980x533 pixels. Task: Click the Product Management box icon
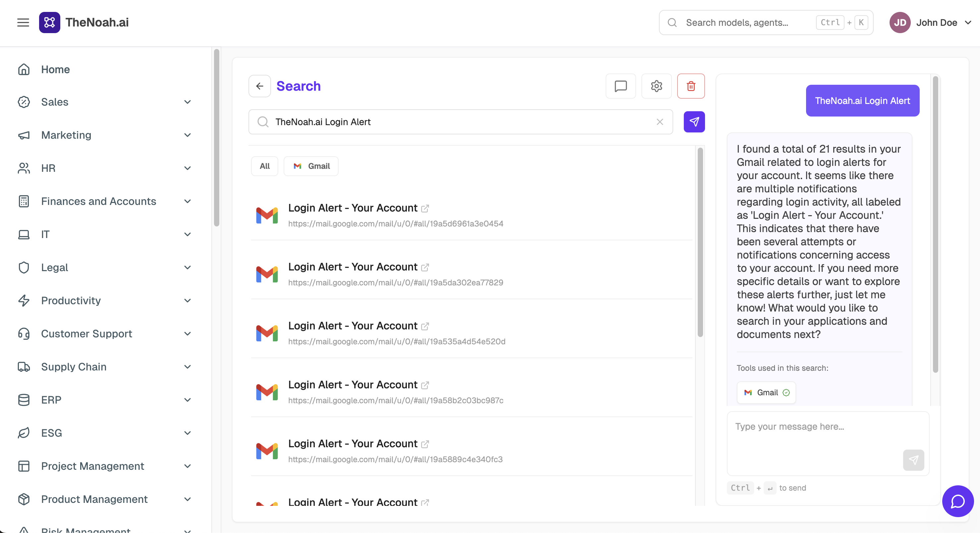(24, 499)
